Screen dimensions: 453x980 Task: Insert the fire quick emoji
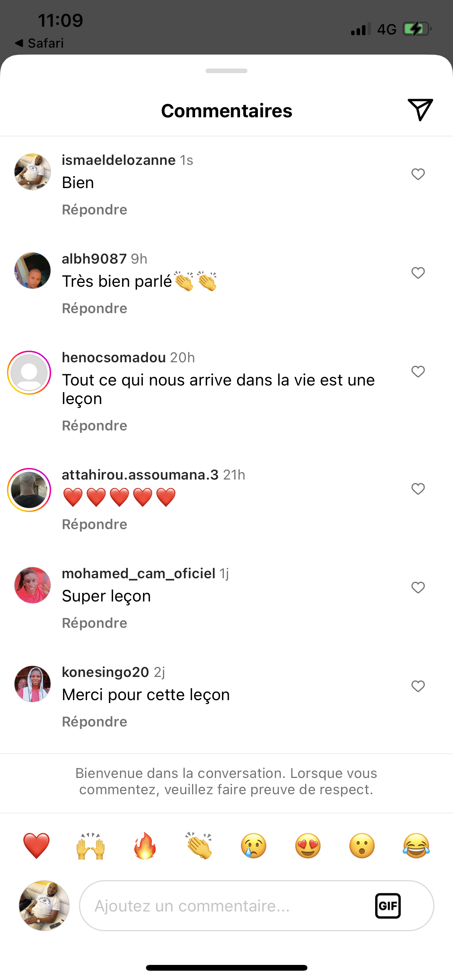[145, 846]
